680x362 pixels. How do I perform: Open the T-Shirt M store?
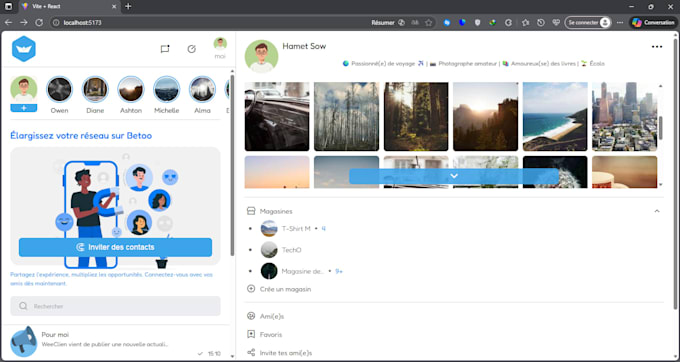click(296, 228)
